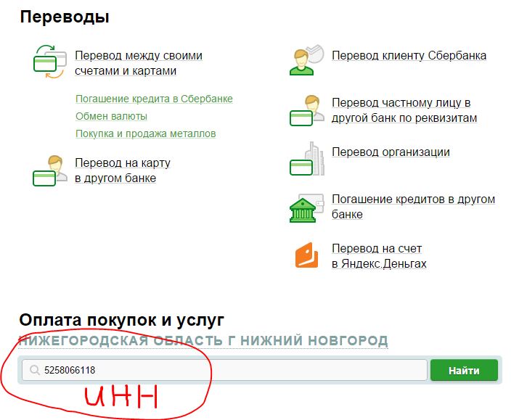Open 'Перевод на счет в Яндекс.Деньгах' link
The height and width of the screenshot is (420, 527).
379,256
